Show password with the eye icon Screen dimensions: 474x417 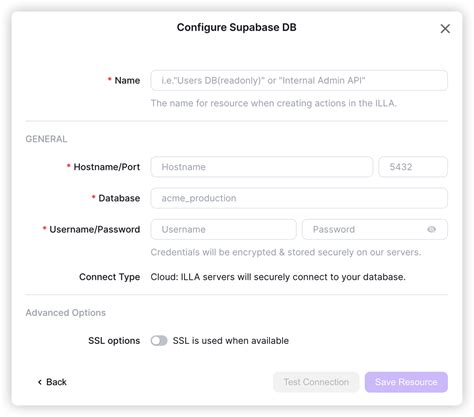pos(431,229)
